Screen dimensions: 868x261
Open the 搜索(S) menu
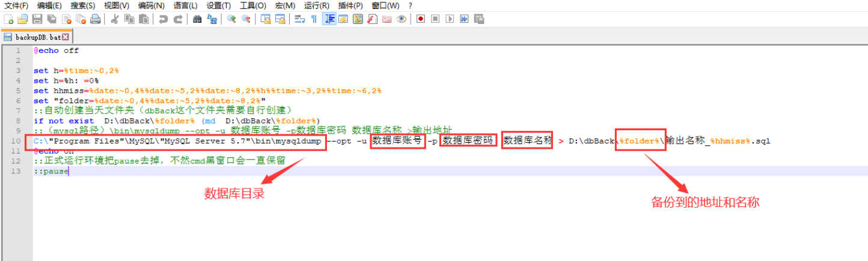point(83,5)
